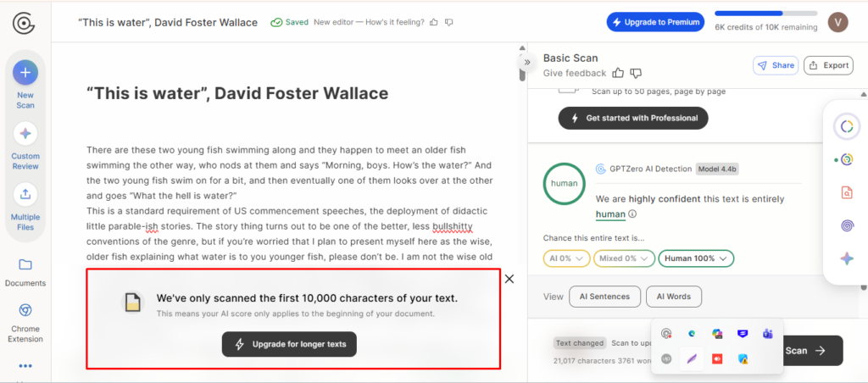Expand the Mixed 0% dropdown
The height and width of the screenshot is (383, 868).
624,258
